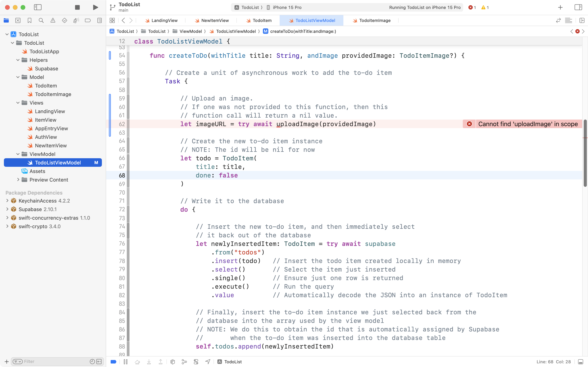Open the Breakpoint navigator
The image size is (588, 367).
88,20
